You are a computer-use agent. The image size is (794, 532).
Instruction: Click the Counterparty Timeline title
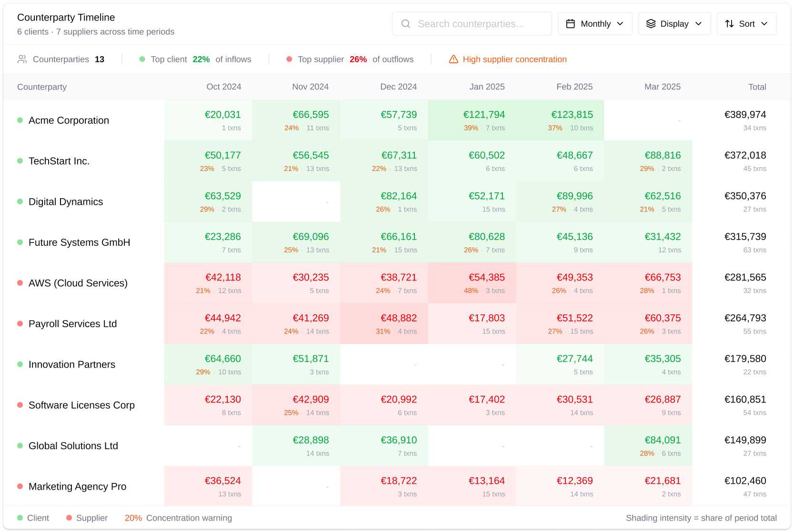point(66,18)
